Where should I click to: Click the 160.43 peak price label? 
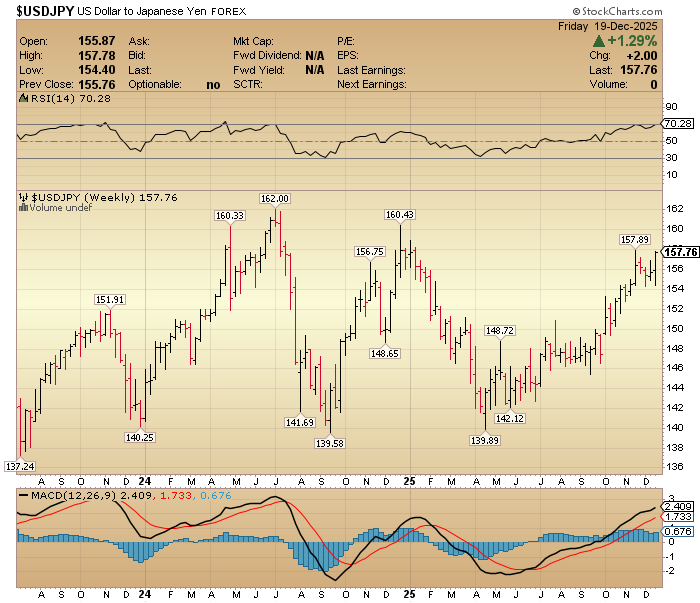point(400,215)
